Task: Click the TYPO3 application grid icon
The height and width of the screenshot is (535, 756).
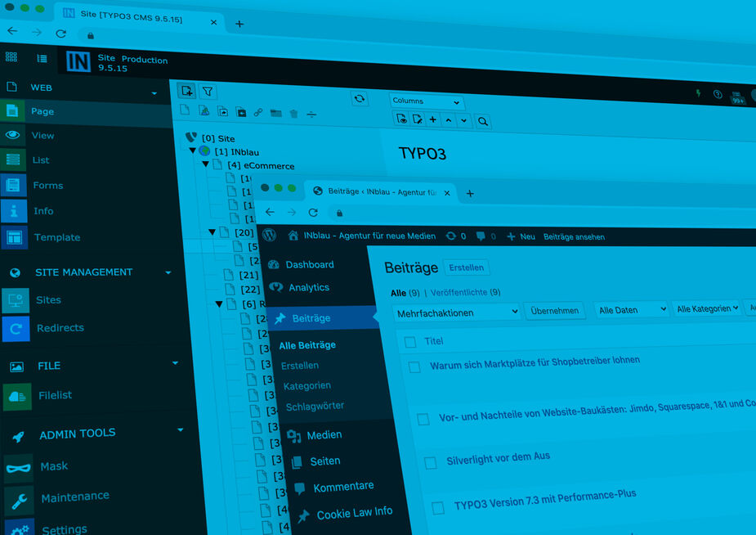Action: pos(11,57)
